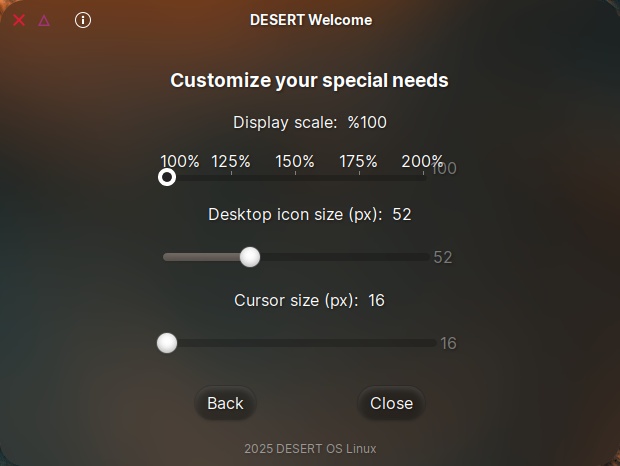
Task: Click the 2025 DESERT OS Linux footer text
Action: click(x=310, y=448)
